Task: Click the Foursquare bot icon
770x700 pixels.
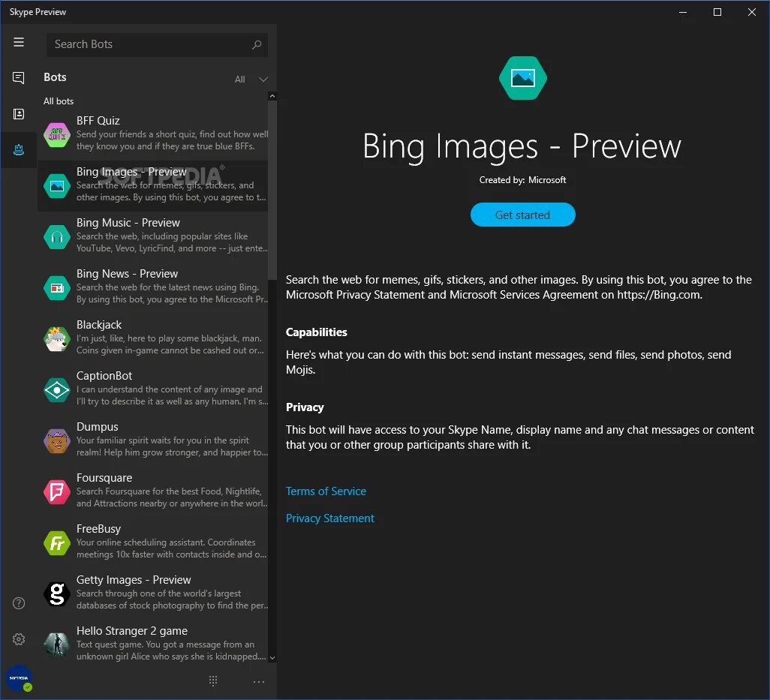Action: pyautogui.click(x=57, y=492)
